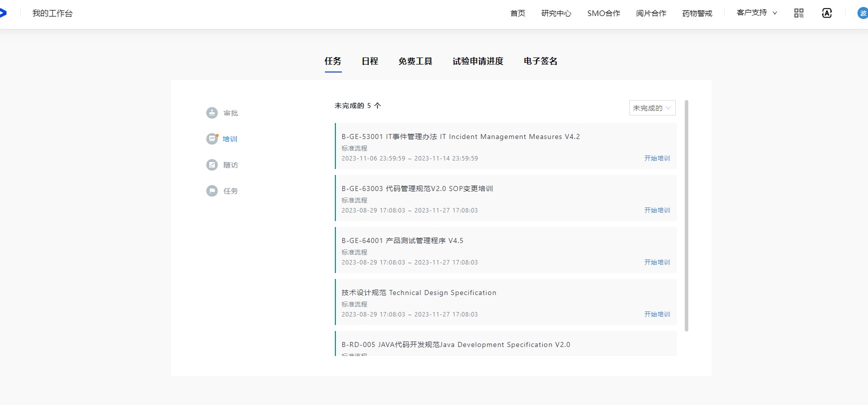Open the 未完成的 filter dropdown

tap(652, 108)
